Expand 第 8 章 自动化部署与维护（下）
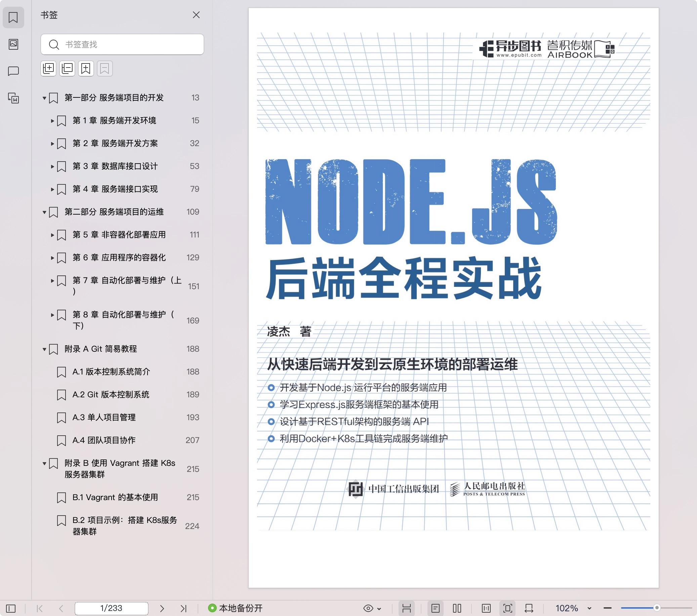Viewport: 697px width, 616px height. click(52, 315)
